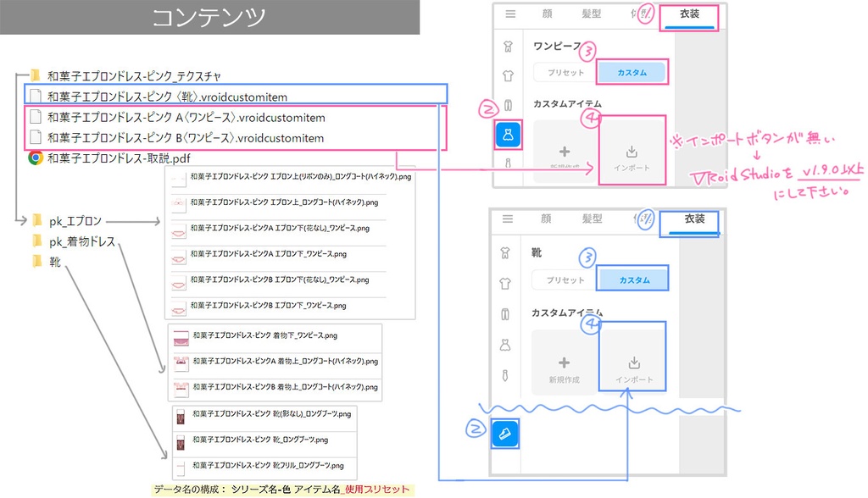Open hamburger menu in upper ワンピース panel

[x=510, y=14]
